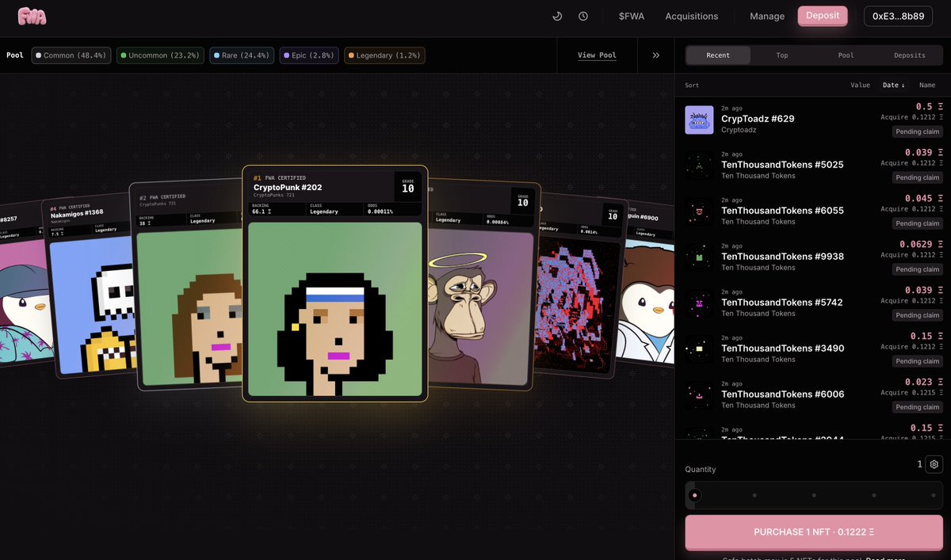Open the Acquisitions page

pos(692,16)
